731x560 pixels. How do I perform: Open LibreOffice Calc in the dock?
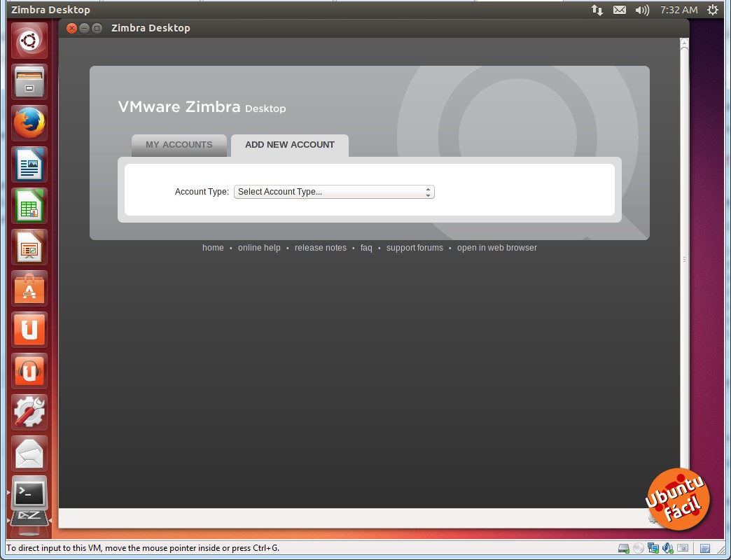[29, 206]
